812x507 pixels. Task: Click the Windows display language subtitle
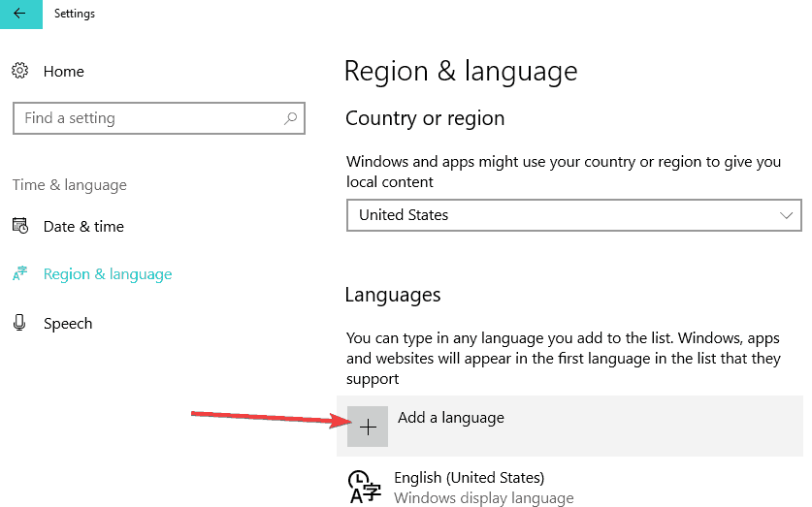coord(483,498)
